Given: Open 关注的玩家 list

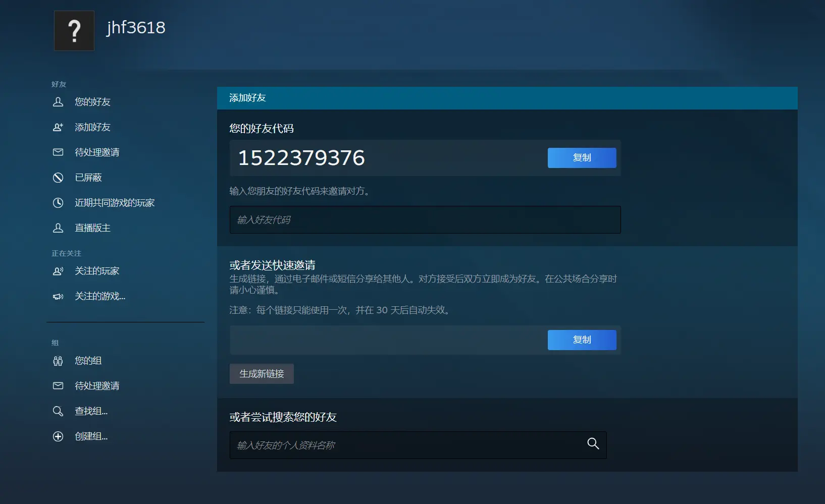Looking at the screenshot, I should point(97,271).
